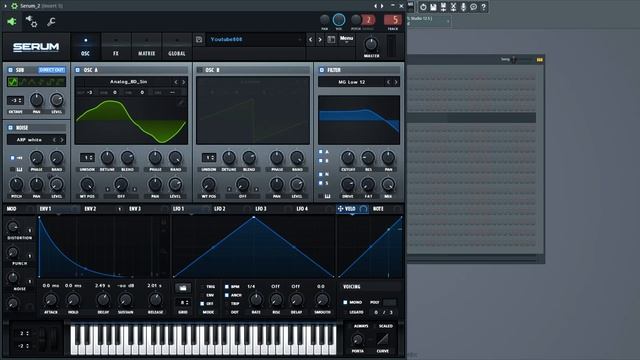Toggle the DIRECT OUT button on SUB

[51, 70]
